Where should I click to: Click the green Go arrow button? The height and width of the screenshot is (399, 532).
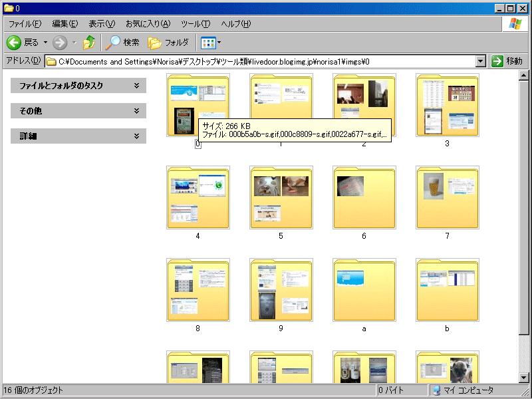[497, 61]
